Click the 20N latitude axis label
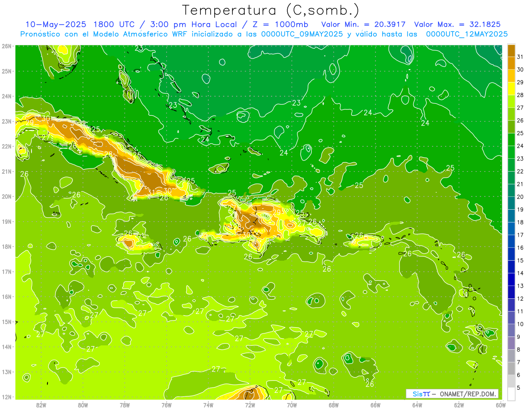This screenshot has height=411, width=532. (6, 196)
